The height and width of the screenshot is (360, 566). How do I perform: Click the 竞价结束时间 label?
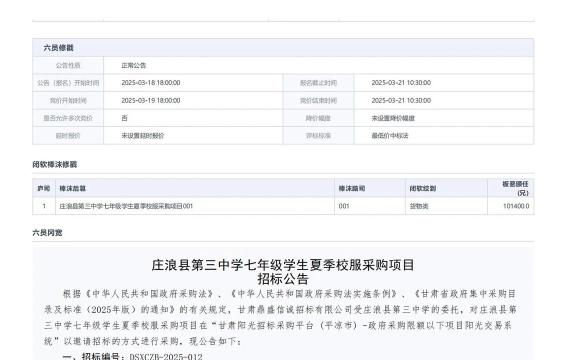[318, 101]
